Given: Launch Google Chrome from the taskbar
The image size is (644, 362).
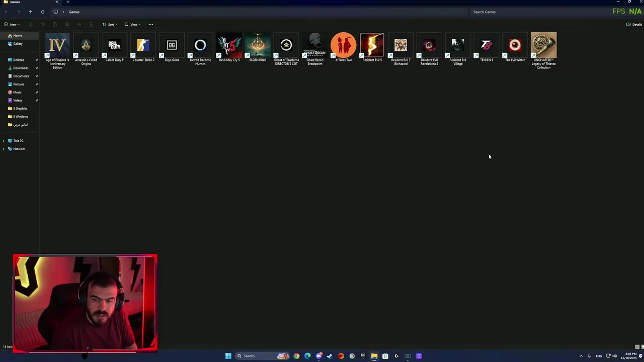Looking at the screenshot, I should [x=296, y=356].
